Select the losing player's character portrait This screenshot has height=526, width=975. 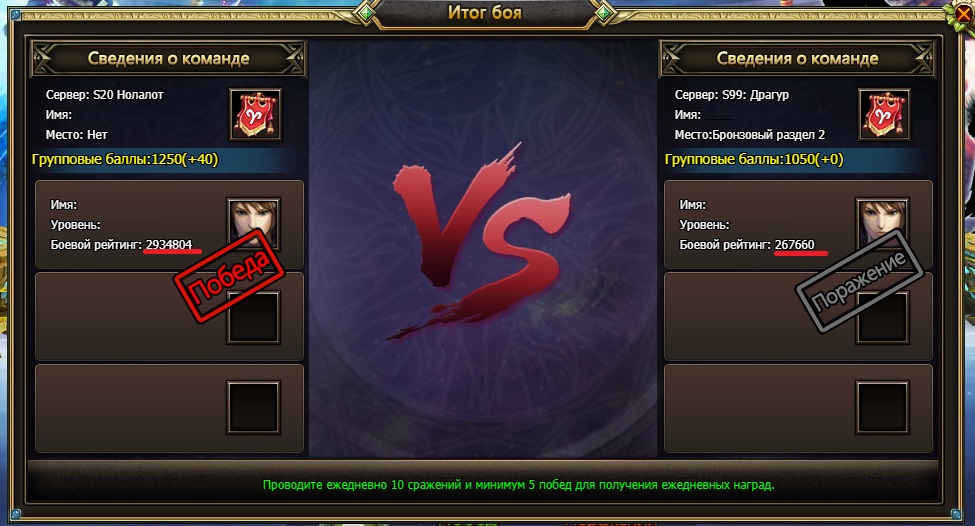(882, 223)
